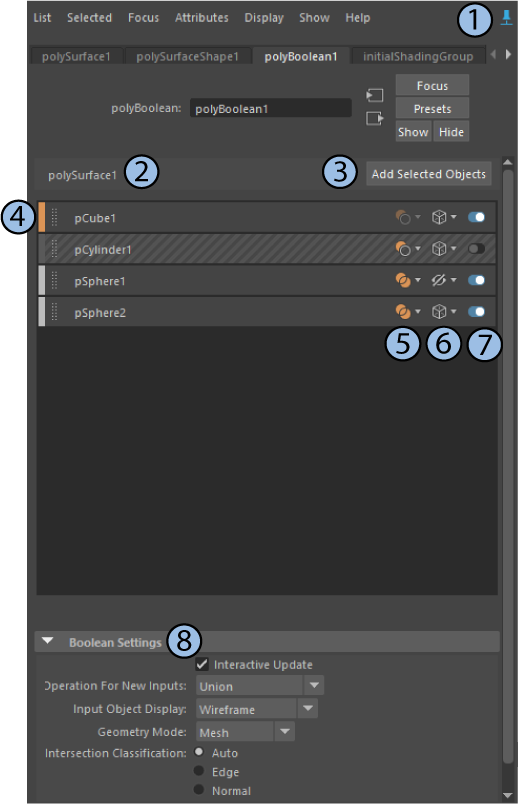Select the Edge intersection classification radio
The image size is (518, 804).
(199, 771)
